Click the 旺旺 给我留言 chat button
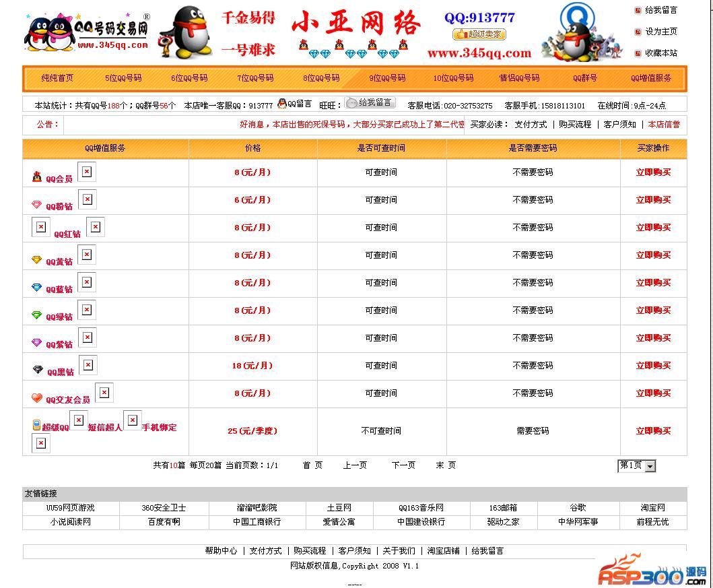 370,103
